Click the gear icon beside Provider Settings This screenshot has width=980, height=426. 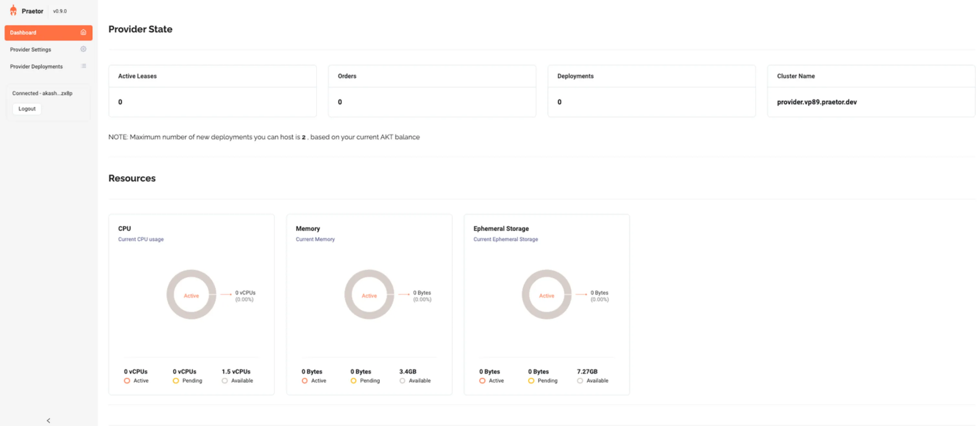click(83, 49)
